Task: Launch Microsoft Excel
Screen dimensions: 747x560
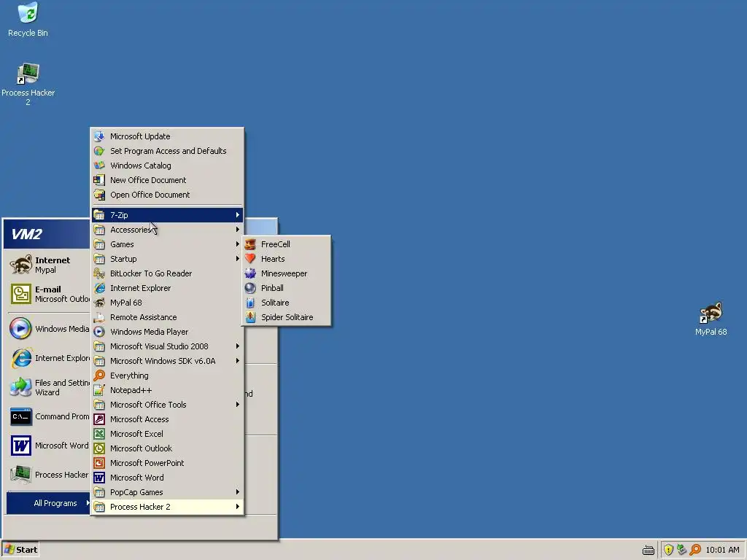Action: click(167, 434)
